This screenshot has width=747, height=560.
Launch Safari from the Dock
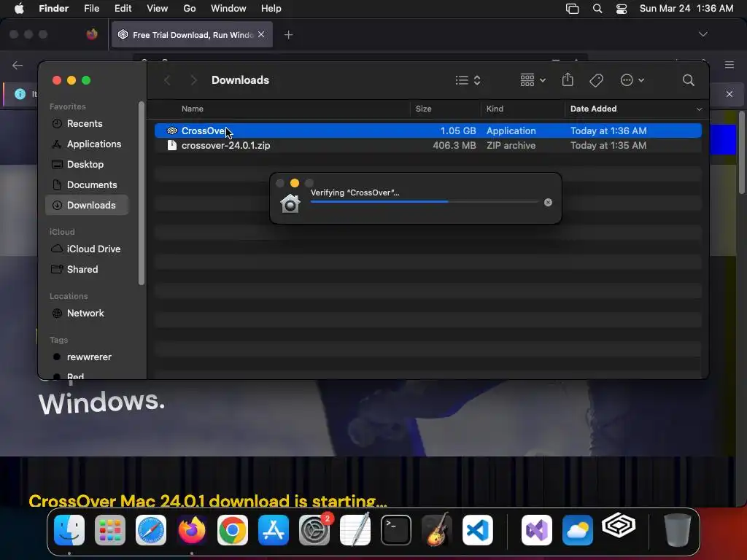pos(151,530)
